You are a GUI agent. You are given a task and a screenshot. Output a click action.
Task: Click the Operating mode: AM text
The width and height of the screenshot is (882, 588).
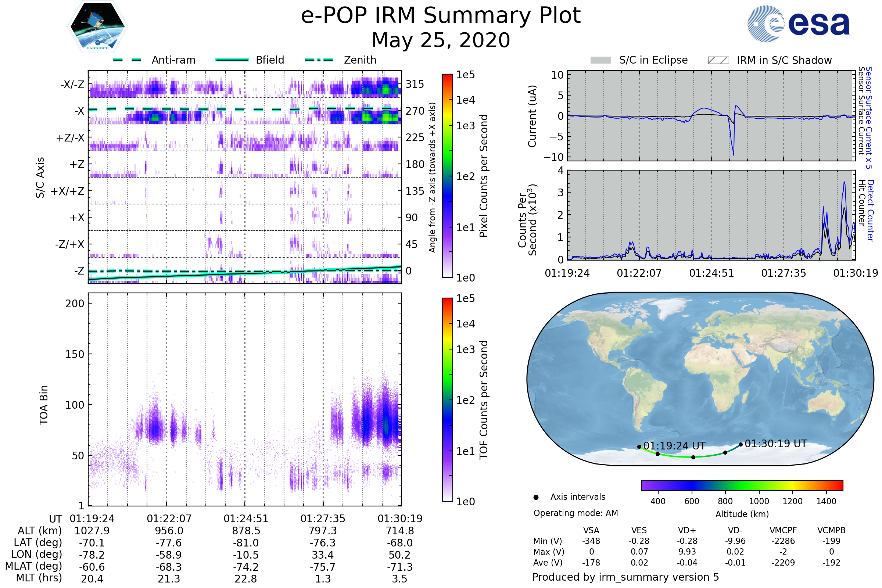[575, 513]
